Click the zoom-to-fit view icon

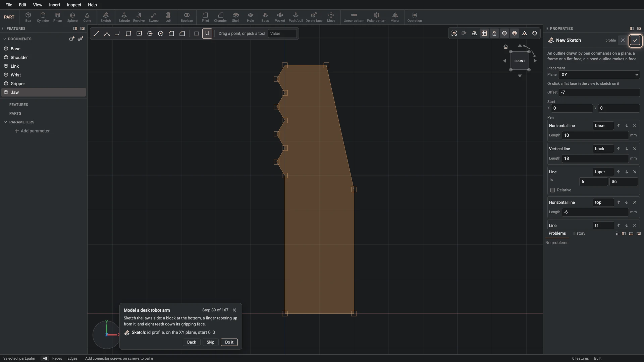(x=454, y=33)
